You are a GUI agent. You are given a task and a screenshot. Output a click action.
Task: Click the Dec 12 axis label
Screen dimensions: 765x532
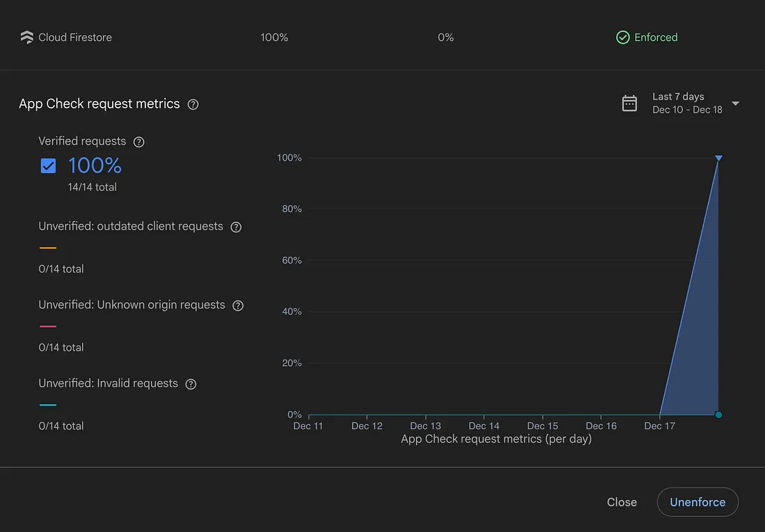367,426
